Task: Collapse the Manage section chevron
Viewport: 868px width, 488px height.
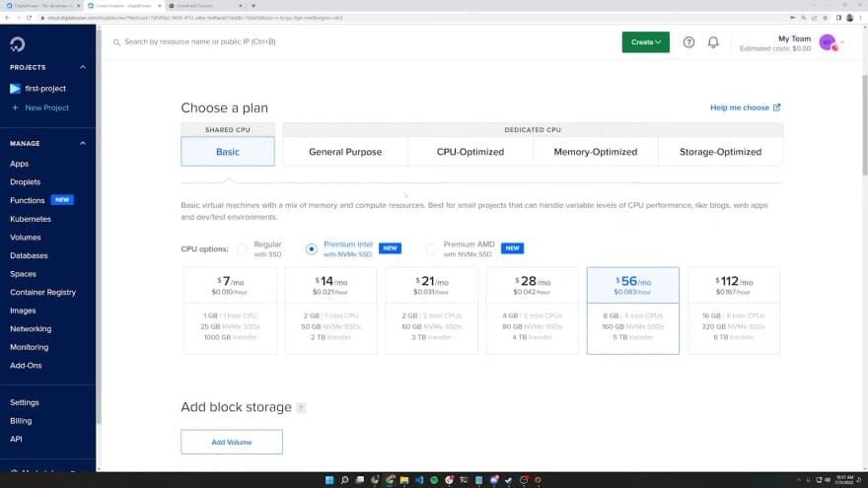Action: click(83, 143)
